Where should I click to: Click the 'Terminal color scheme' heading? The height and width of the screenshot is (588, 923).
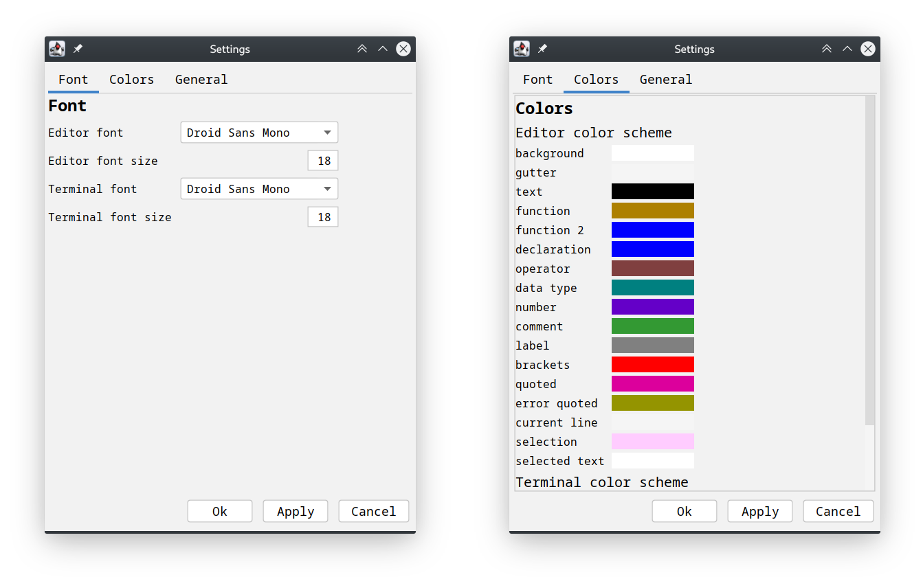tap(602, 482)
